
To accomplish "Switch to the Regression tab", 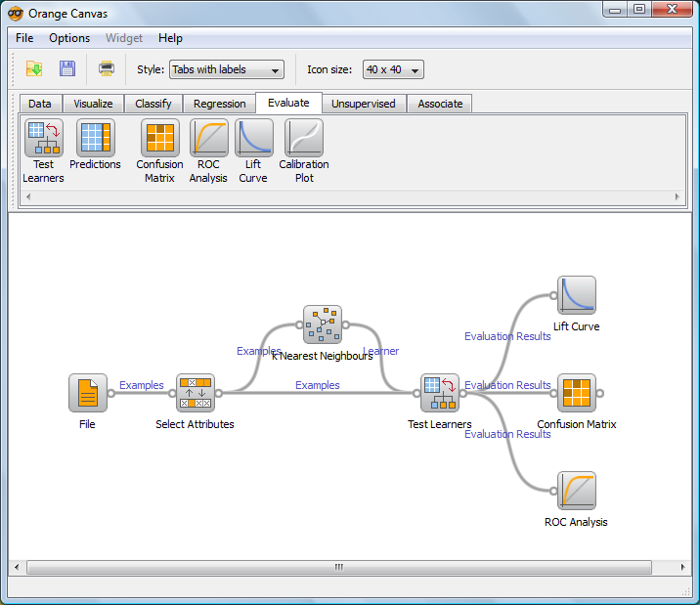I will pos(219,104).
